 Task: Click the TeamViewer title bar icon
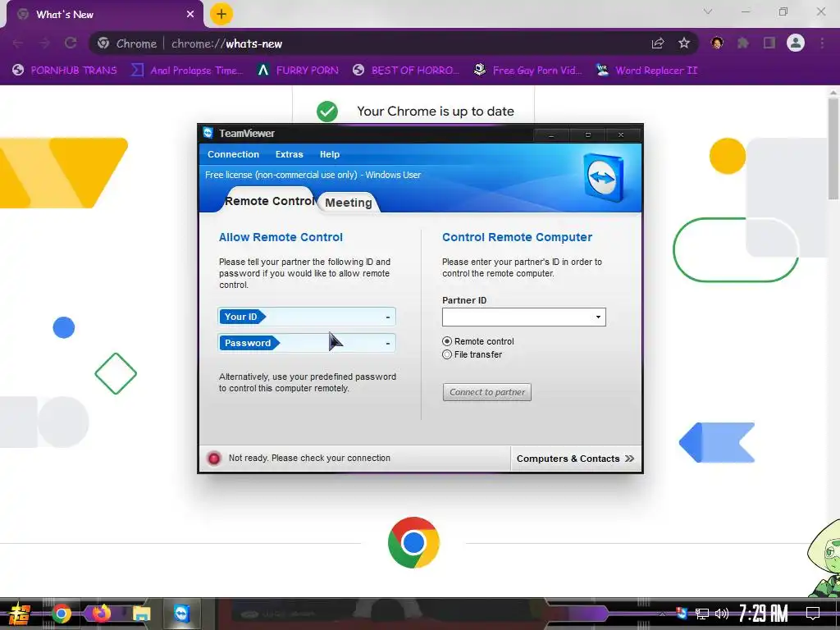208,133
